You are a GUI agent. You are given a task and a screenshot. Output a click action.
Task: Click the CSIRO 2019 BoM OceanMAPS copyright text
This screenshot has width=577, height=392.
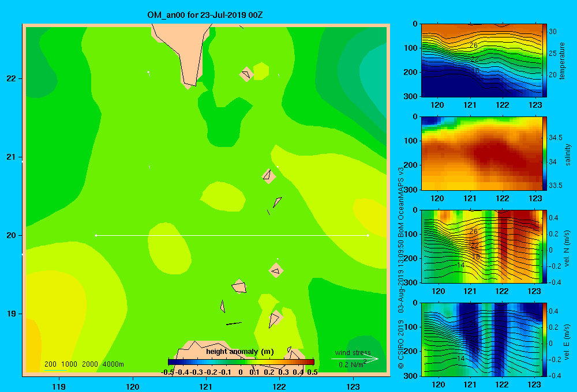click(x=401, y=267)
